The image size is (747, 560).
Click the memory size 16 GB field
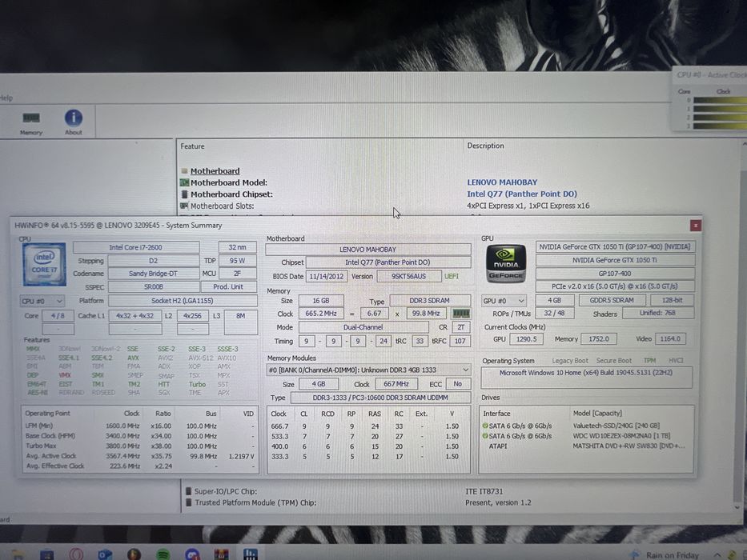(321, 301)
